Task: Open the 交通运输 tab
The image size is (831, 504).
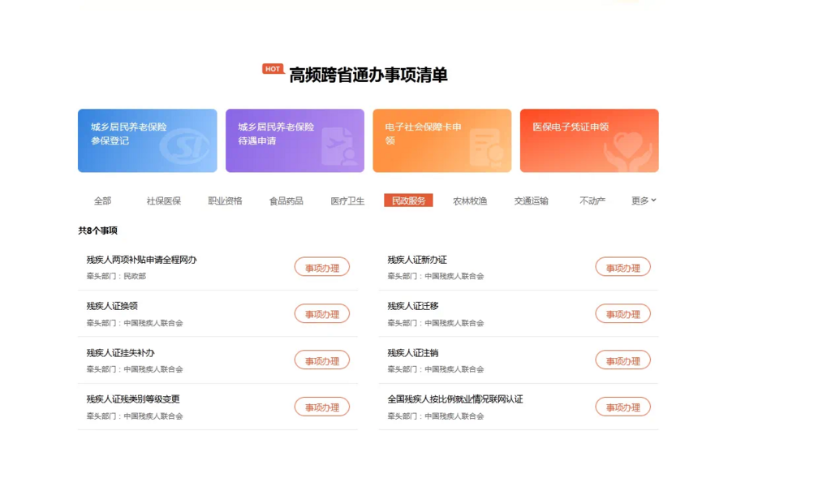Action: pyautogui.click(x=531, y=200)
